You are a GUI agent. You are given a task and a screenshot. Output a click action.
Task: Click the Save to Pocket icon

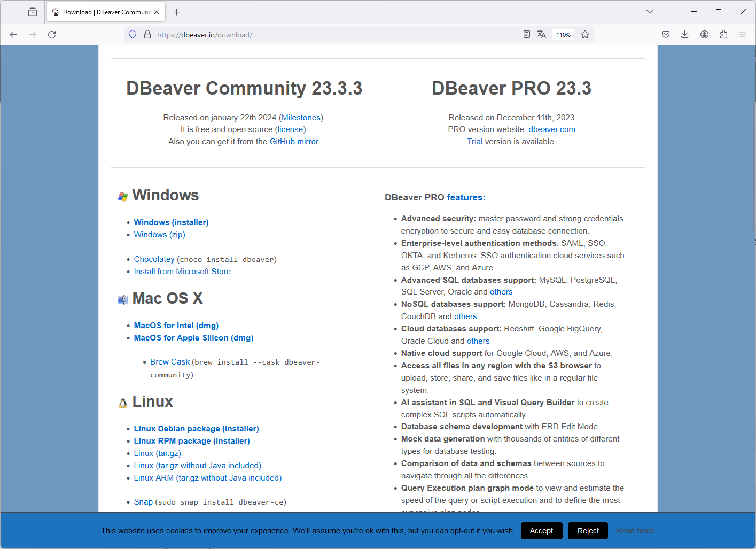[x=666, y=35]
